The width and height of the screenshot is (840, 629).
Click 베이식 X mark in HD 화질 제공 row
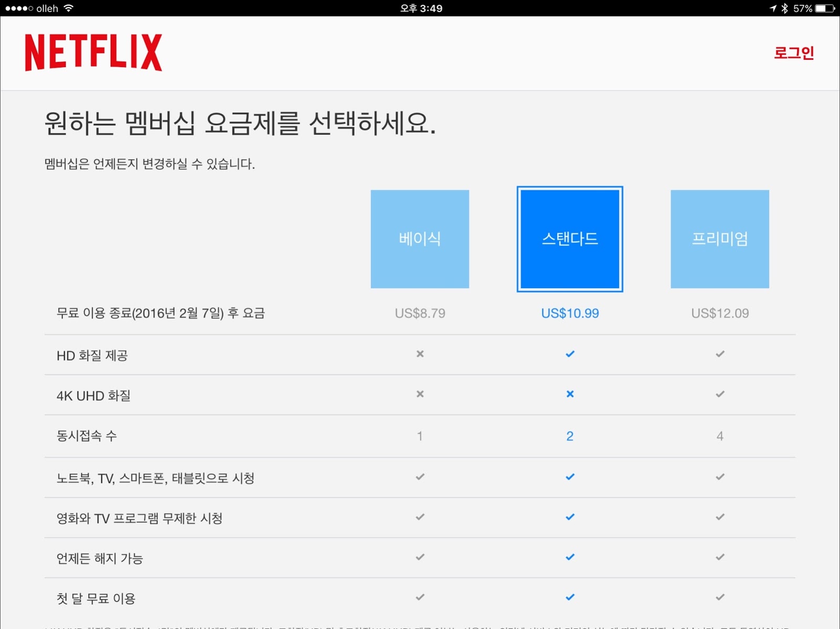[420, 354]
